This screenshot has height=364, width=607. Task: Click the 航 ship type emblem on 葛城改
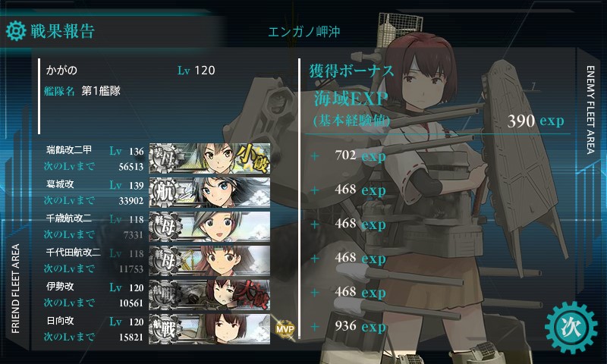(165, 193)
